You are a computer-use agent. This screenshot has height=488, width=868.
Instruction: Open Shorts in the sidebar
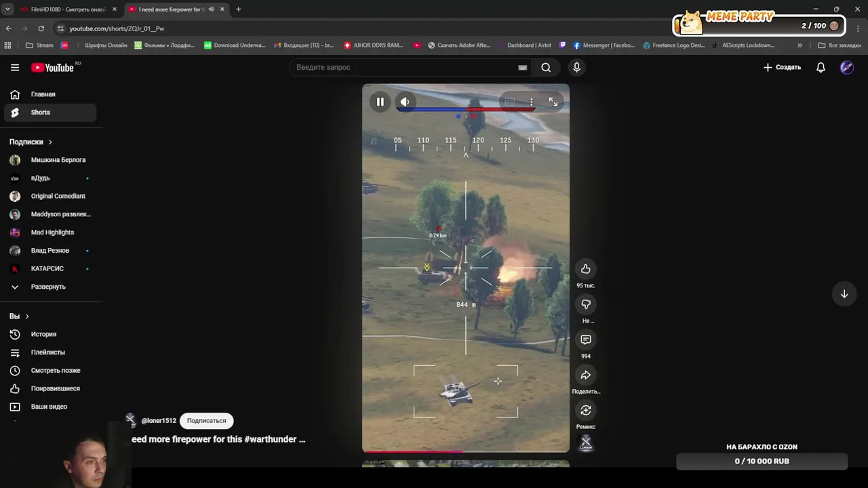click(x=50, y=113)
